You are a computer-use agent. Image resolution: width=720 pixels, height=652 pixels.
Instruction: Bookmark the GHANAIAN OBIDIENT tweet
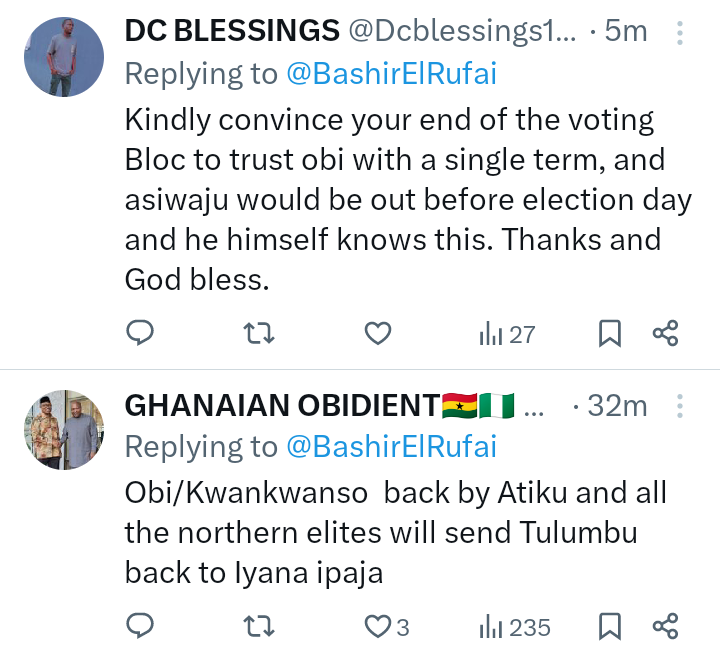pos(609,627)
